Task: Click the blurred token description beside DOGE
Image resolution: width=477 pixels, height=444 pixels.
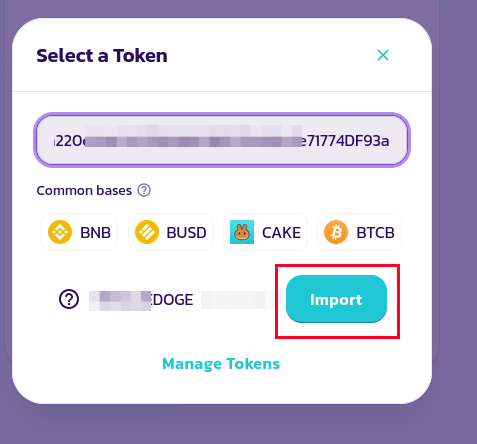Action: tap(238, 300)
